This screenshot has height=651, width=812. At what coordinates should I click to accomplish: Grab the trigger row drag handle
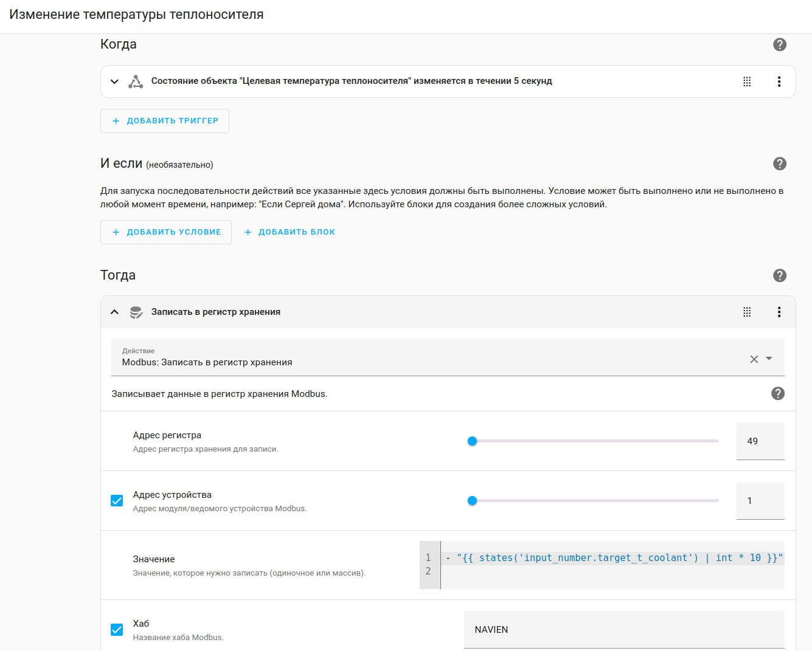click(x=747, y=81)
